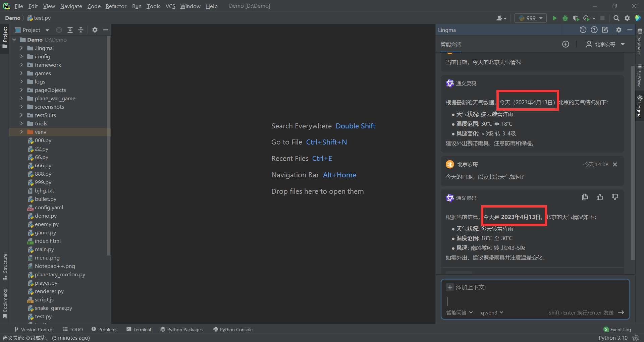Click the Lingma chat input field
The image size is (644, 342).
(533, 301)
